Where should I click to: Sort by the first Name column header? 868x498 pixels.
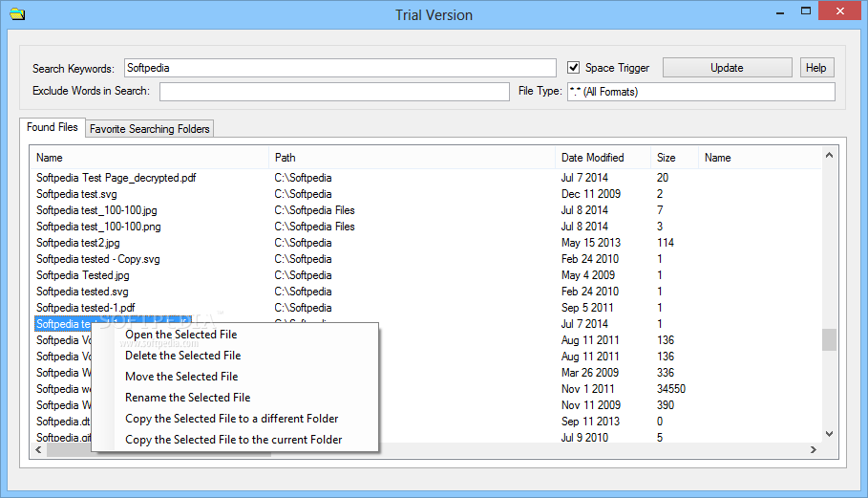click(x=150, y=158)
